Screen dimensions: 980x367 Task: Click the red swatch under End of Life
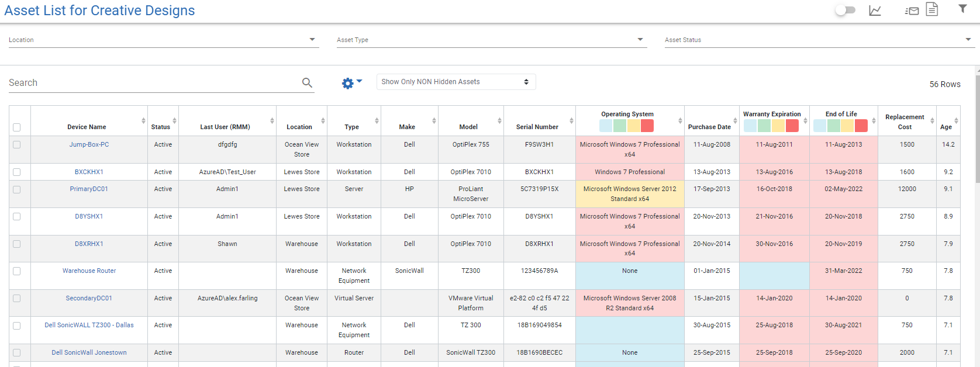coord(861,126)
